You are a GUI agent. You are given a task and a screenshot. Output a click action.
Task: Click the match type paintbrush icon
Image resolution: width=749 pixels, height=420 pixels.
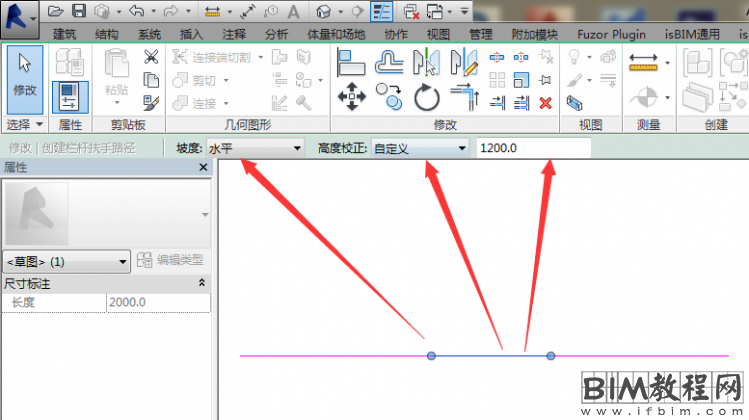tap(151, 102)
